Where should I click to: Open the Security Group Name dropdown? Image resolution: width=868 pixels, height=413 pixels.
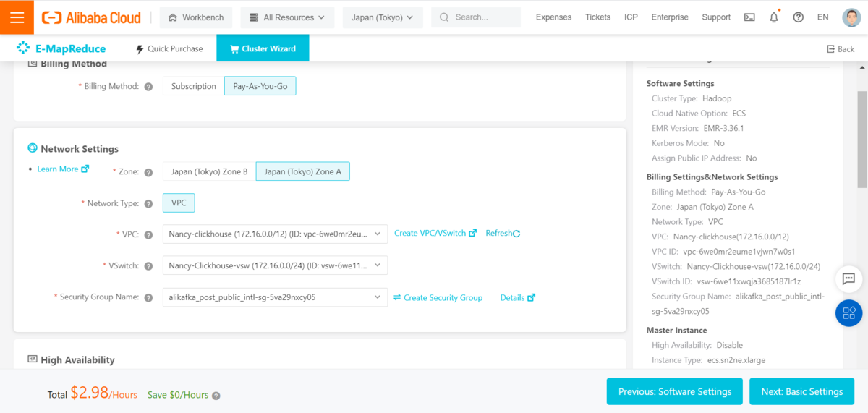click(x=275, y=297)
